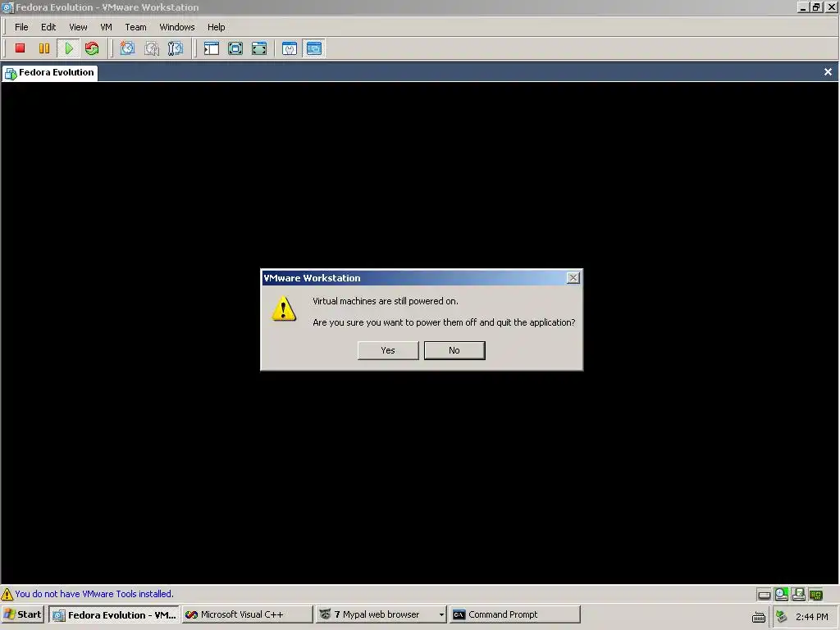Screen dimensions: 840x630
Task: Open the View menu
Action: coord(78,27)
